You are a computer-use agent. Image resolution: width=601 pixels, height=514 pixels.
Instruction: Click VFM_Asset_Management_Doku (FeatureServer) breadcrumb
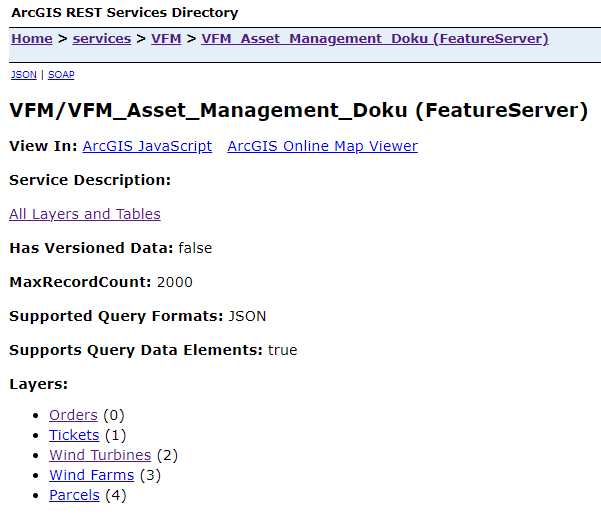coord(374,39)
